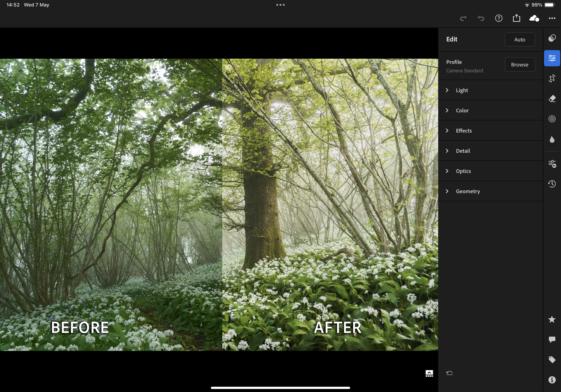This screenshot has width=561, height=392.
Task: Expand the Geometry section
Action: coord(468,191)
